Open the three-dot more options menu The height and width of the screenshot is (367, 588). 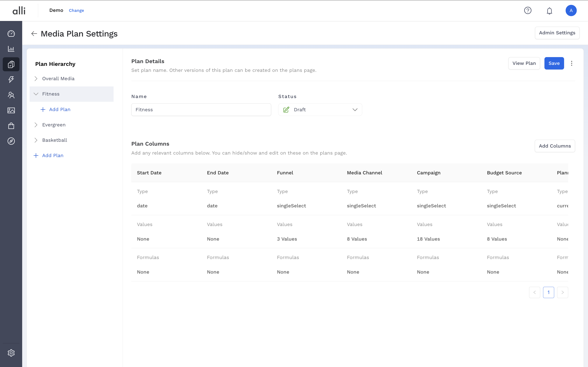572,63
